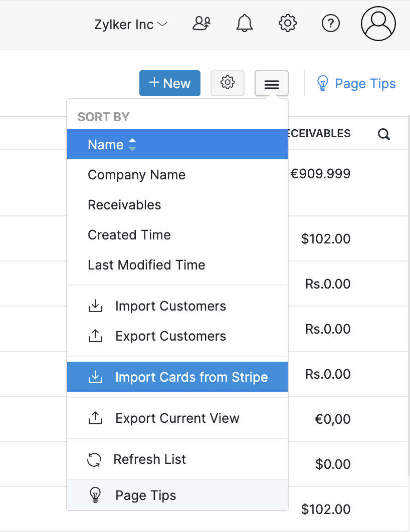Click the help question mark icon
The image size is (410, 532).
coord(330,23)
